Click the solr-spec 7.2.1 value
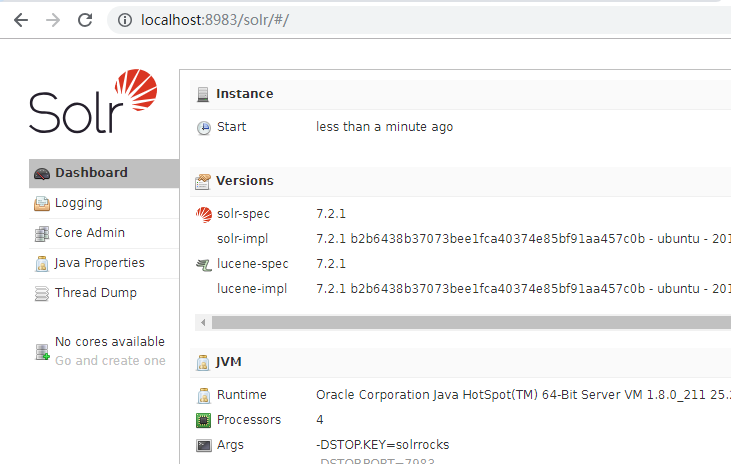Image resolution: width=731 pixels, height=464 pixels. coord(331,214)
